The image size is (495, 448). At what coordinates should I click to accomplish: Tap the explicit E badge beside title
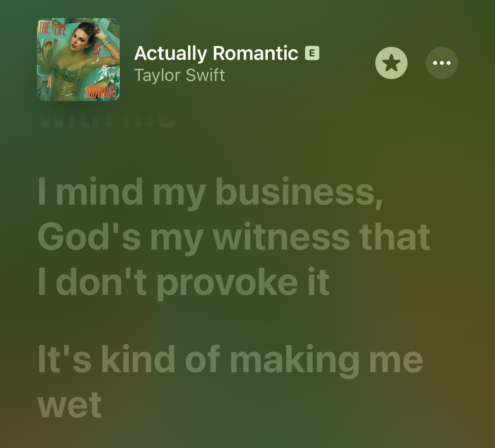coord(312,53)
